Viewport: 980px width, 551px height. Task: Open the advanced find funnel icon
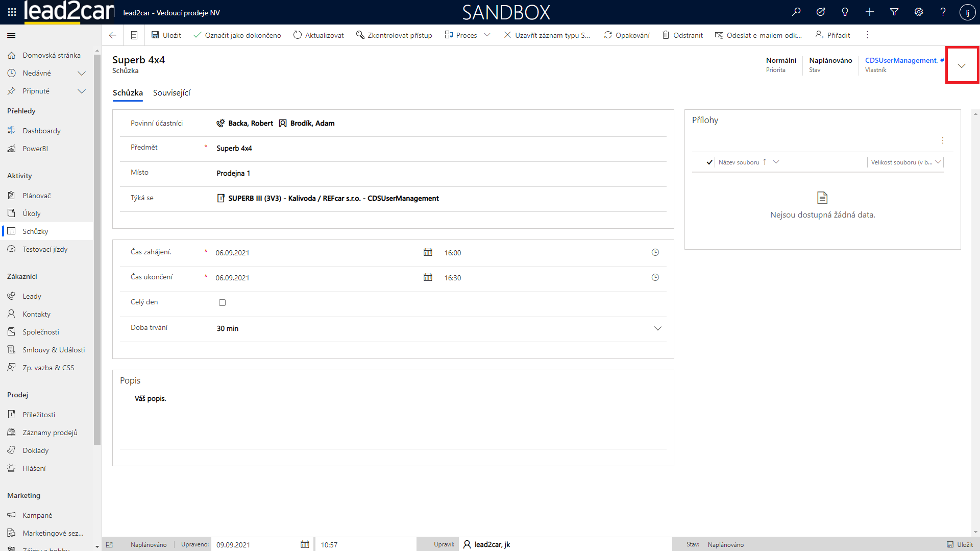894,12
